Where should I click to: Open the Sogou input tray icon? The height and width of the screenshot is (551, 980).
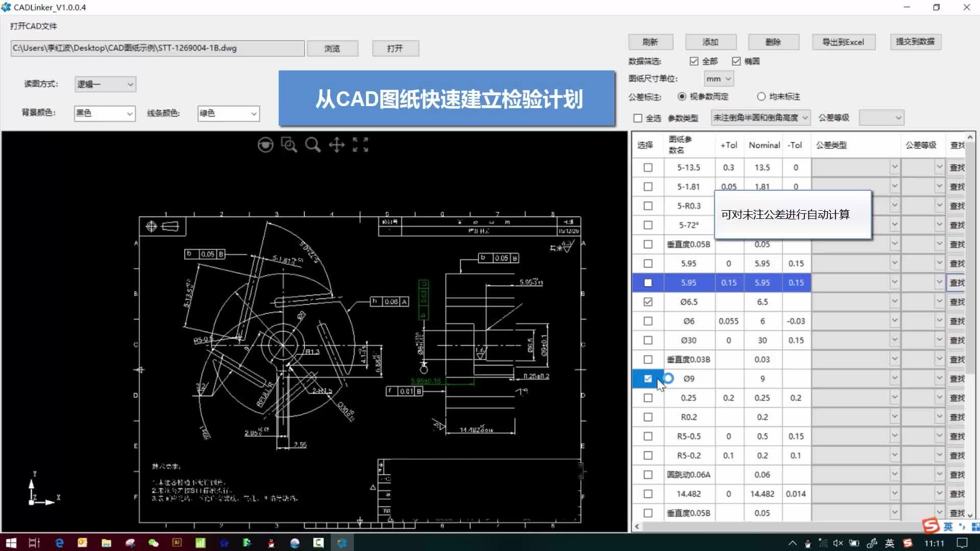click(x=908, y=542)
